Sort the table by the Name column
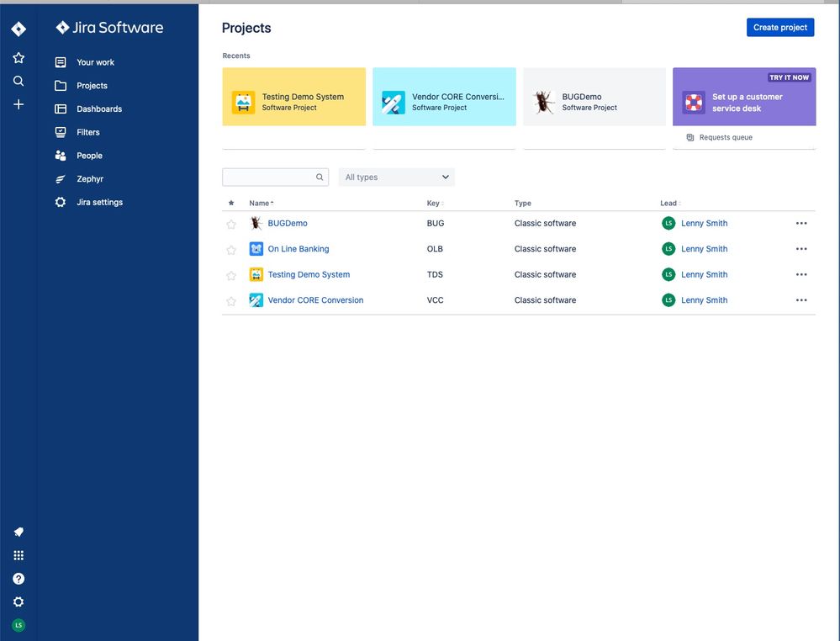The image size is (840, 641). [x=261, y=203]
